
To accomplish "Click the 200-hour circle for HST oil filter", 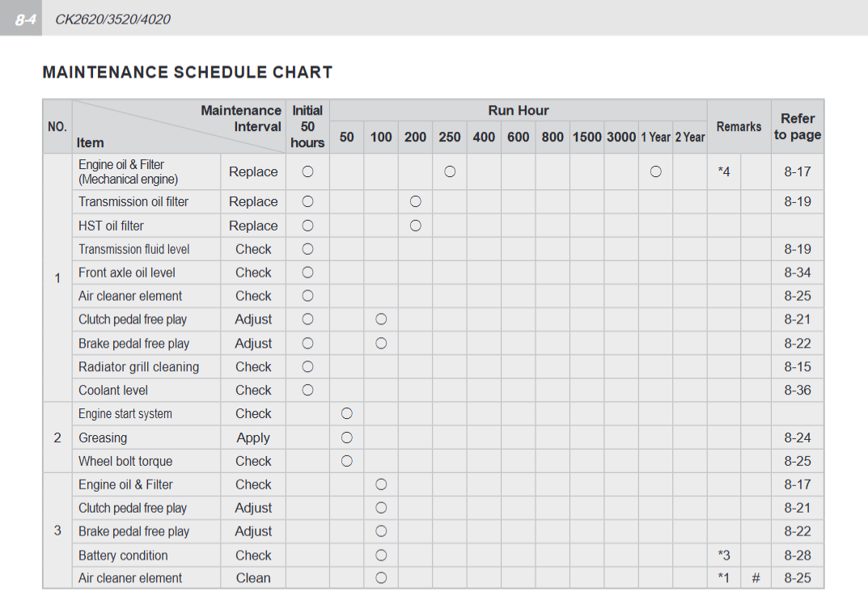I will [415, 226].
